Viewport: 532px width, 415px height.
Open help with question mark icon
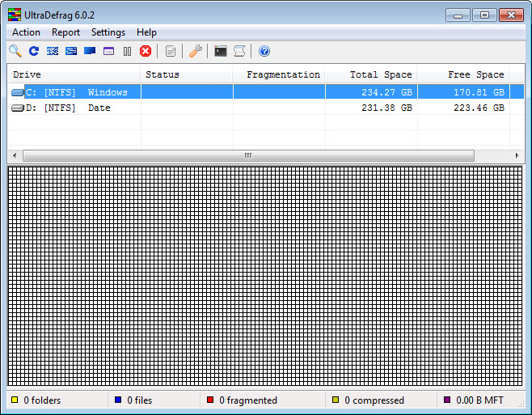point(264,51)
